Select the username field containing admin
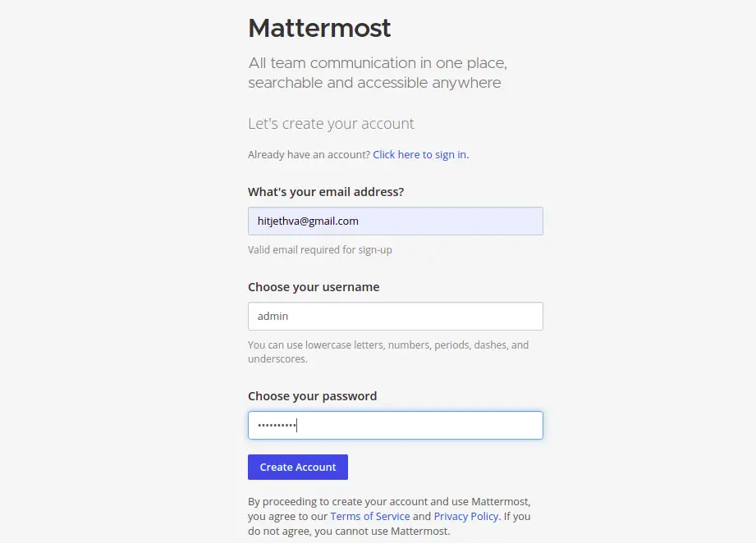The width and height of the screenshot is (756, 543). tap(396, 316)
